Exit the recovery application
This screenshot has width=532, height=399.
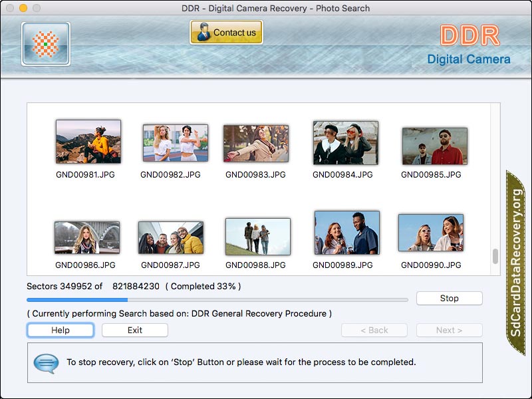134,330
